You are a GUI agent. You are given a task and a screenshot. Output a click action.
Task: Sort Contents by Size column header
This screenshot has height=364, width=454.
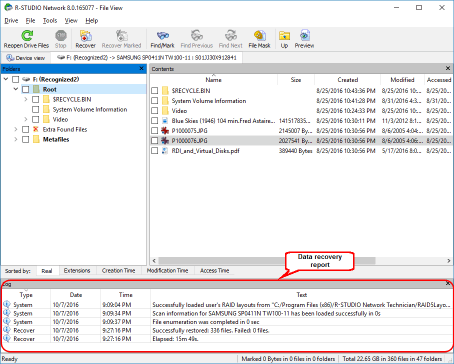(x=296, y=80)
